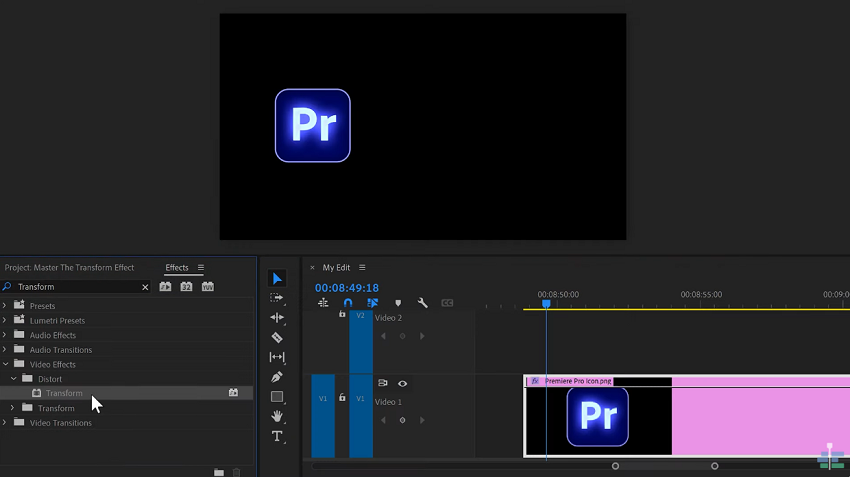Select the Pen tool

276,377
